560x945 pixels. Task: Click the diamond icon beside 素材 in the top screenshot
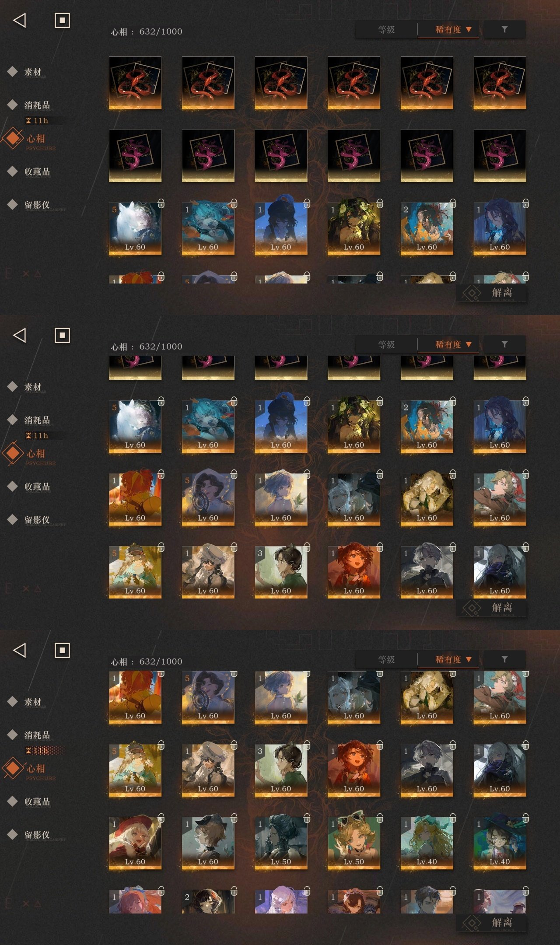pos(13,71)
